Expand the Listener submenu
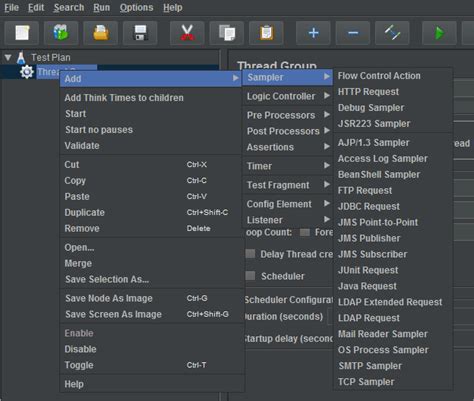 tap(288, 220)
